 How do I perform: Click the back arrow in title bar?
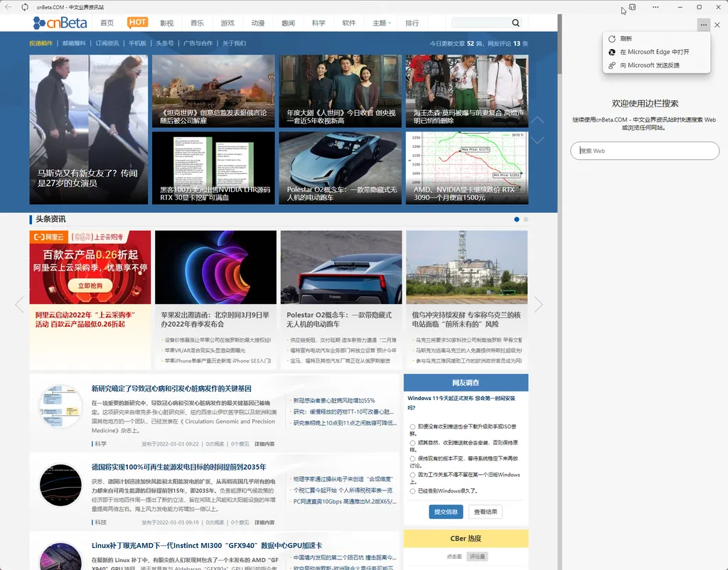9,6
